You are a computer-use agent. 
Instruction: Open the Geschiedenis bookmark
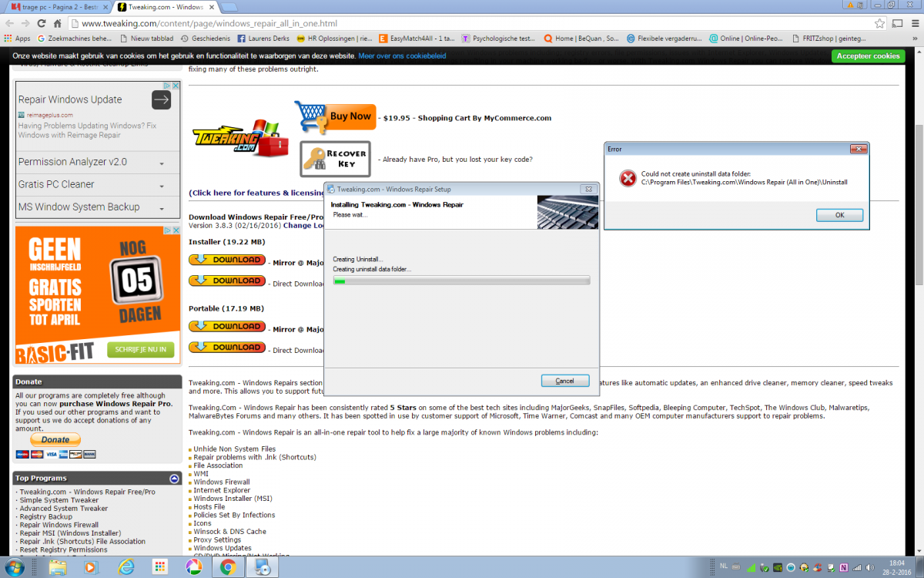pyautogui.click(x=204, y=38)
